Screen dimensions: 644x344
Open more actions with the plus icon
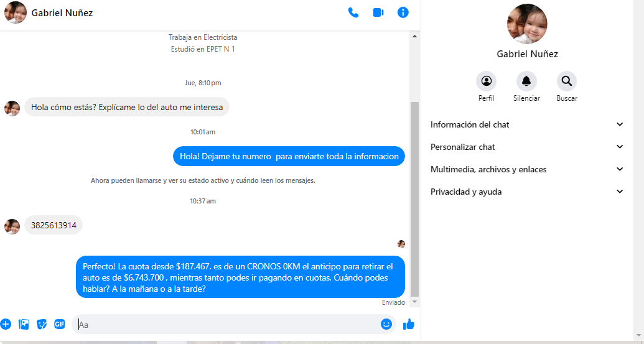click(x=6, y=324)
